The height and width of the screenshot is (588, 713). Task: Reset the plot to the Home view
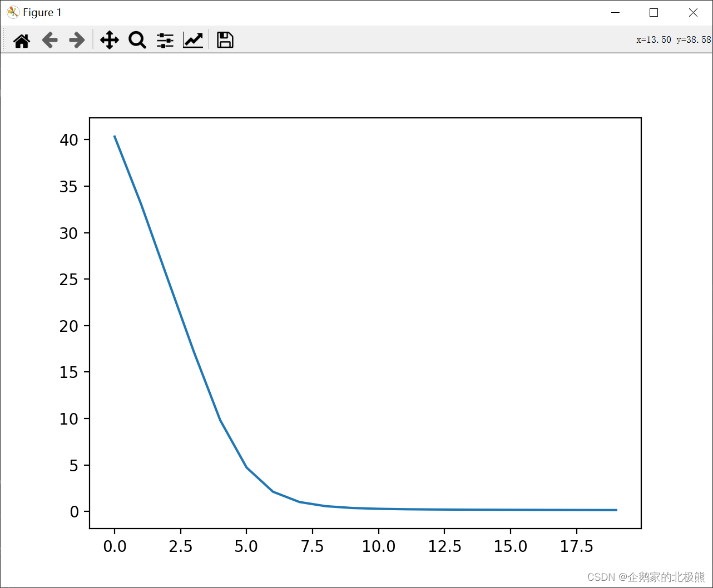(22, 40)
